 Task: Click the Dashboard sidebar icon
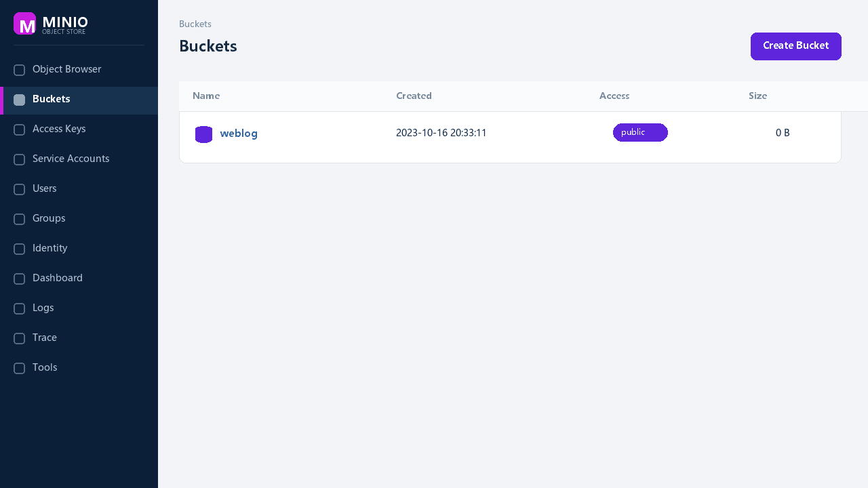[x=20, y=279]
